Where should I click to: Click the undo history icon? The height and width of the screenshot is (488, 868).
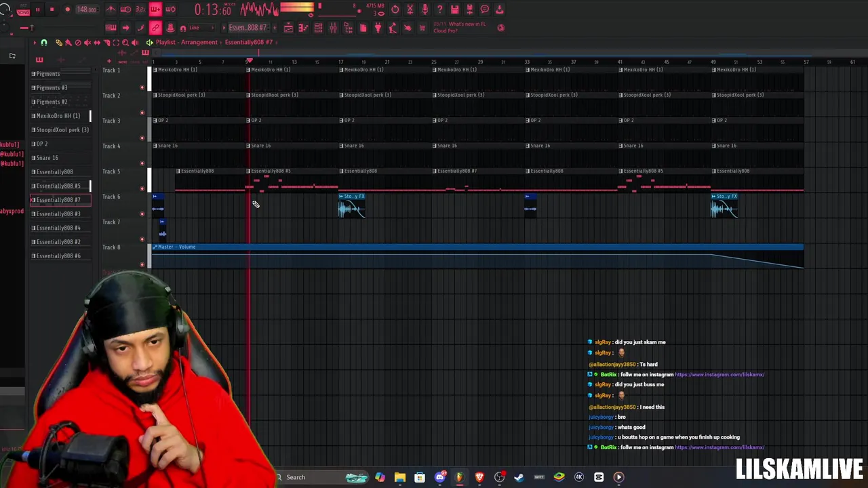tap(395, 9)
